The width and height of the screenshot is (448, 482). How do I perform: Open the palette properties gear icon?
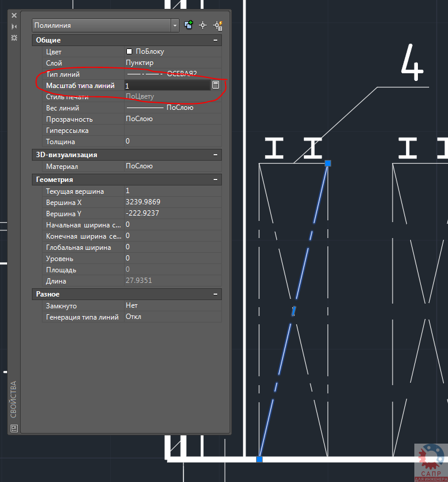pyautogui.click(x=14, y=38)
